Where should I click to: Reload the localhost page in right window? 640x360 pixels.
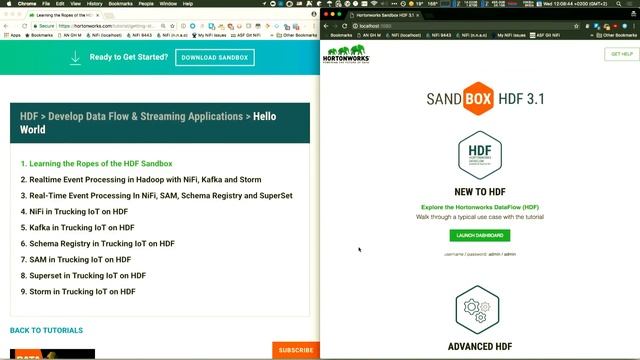344,26
